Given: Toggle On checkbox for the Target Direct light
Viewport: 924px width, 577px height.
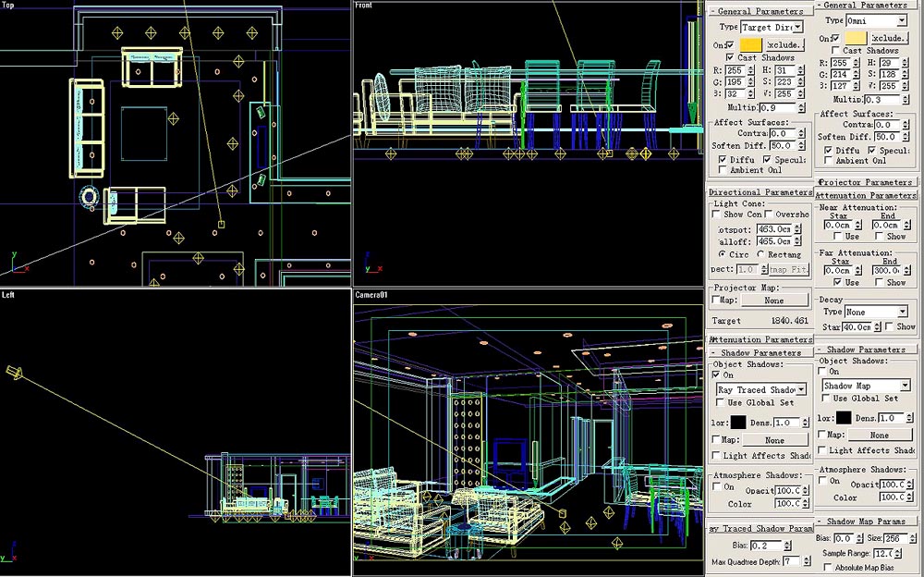Looking at the screenshot, I should [x=731, y=45].
